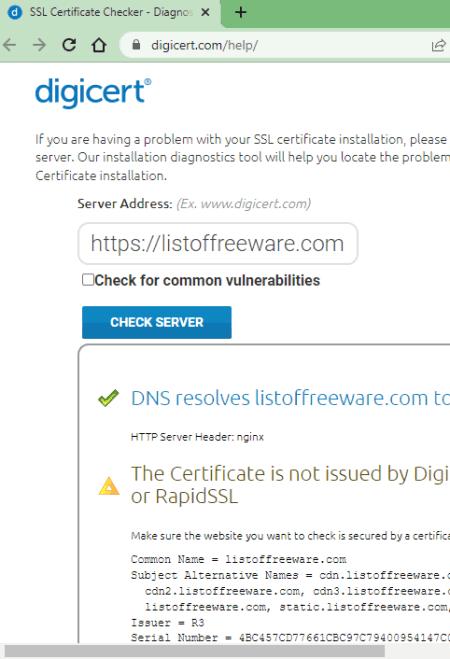
Task: Click the browser back arrow
Action: (x=10, y=45)
